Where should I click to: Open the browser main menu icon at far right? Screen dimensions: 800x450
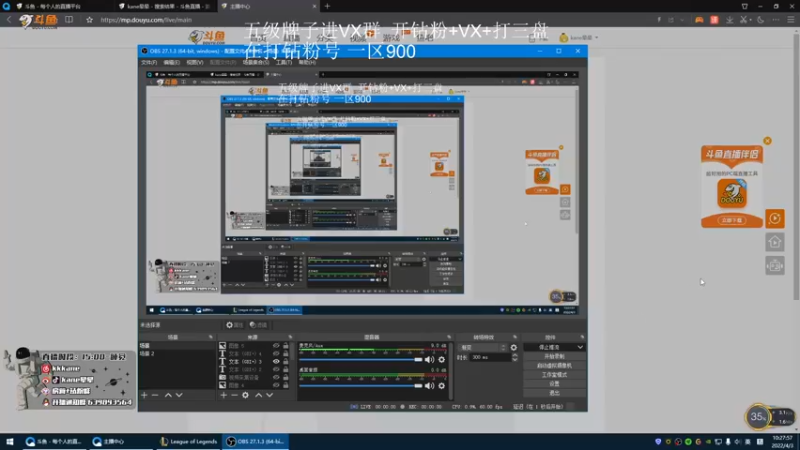791,20
